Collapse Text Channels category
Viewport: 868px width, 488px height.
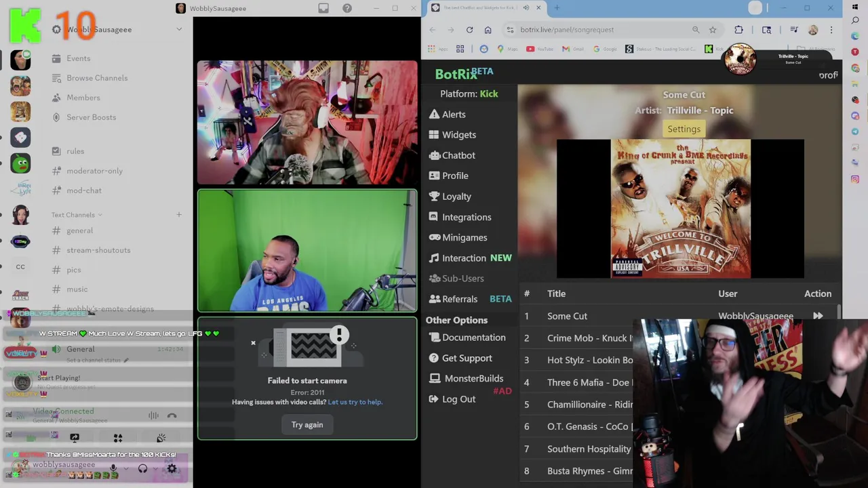76,215
